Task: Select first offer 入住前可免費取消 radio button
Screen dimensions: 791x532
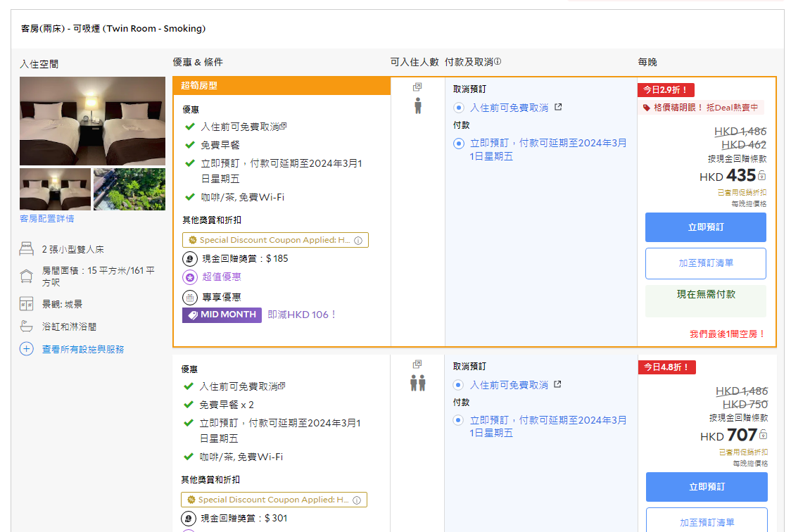Action: (459, 108)
